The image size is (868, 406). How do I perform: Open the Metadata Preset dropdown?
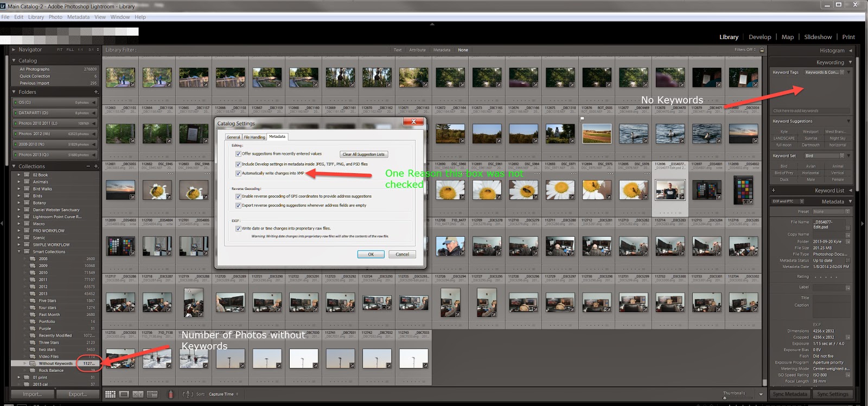point(830,212)
